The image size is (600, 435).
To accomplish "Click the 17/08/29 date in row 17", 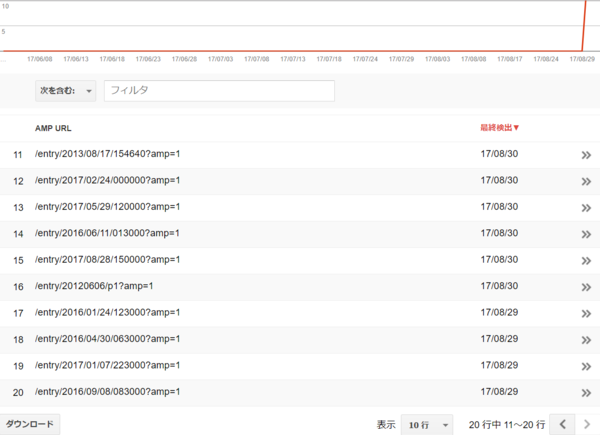I will click(x=499, y=312).
